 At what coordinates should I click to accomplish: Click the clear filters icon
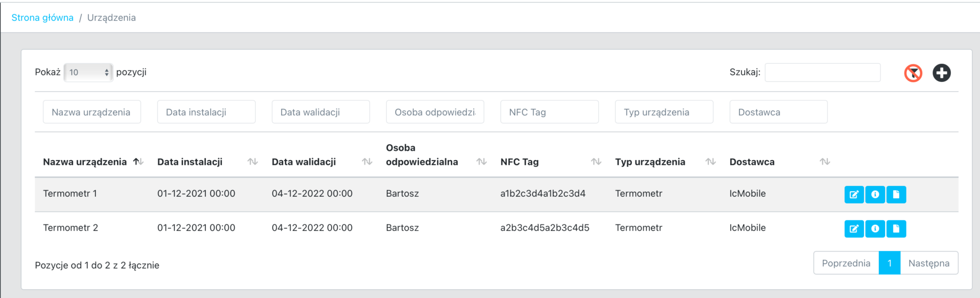point(913,73)
